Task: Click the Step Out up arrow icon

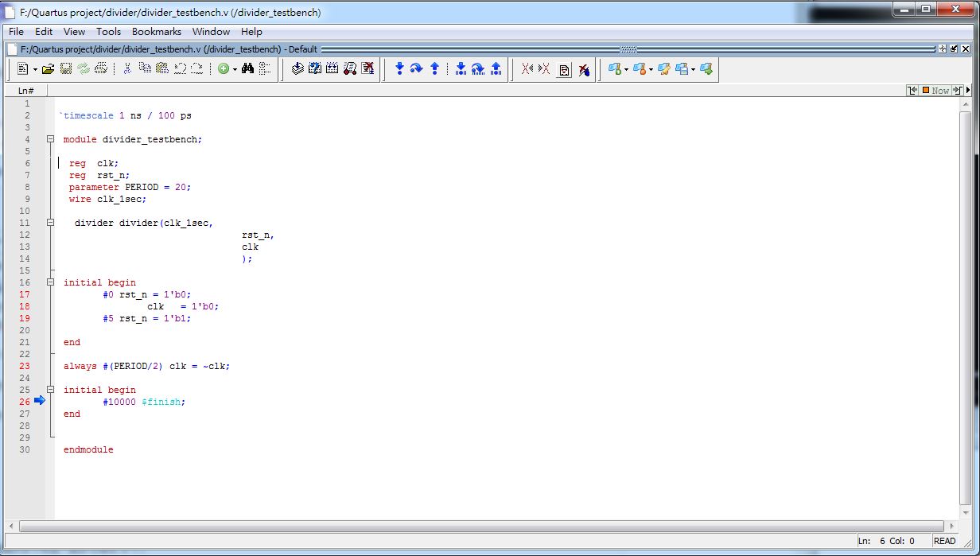Action: point(434,69)
